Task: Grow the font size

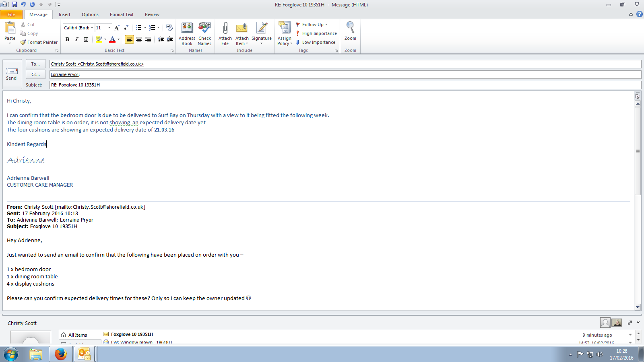Action: click(117, 28)
